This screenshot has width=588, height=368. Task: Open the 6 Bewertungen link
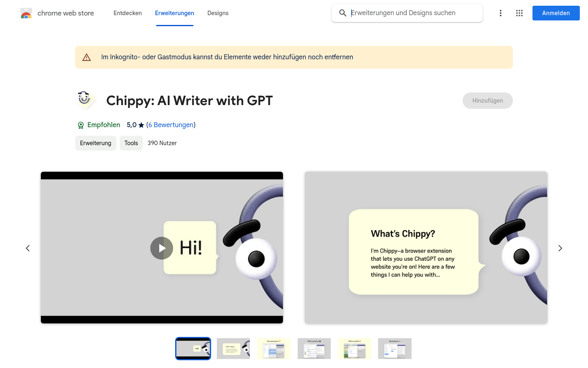[x=171, y=125]
